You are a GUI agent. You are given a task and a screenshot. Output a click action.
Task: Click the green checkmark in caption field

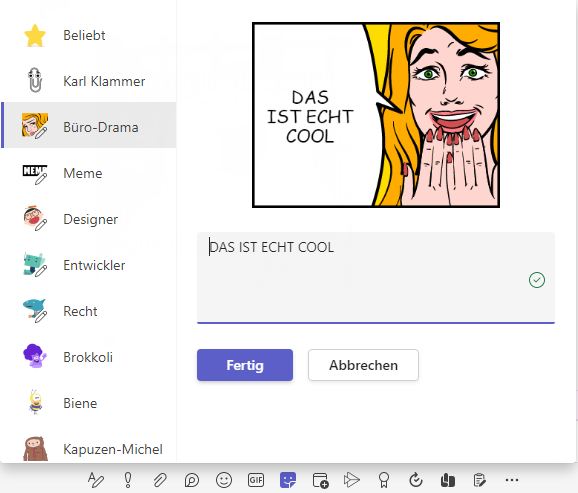(537, 280)
